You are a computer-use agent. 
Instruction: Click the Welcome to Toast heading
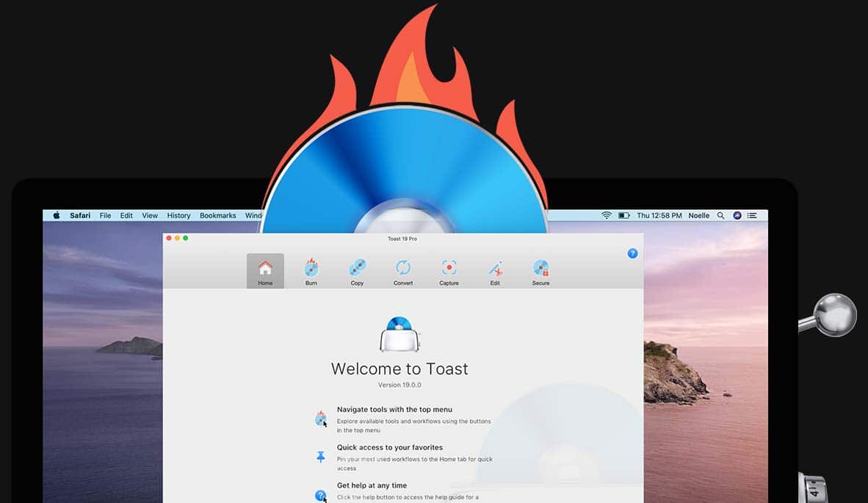coord(399,369)
